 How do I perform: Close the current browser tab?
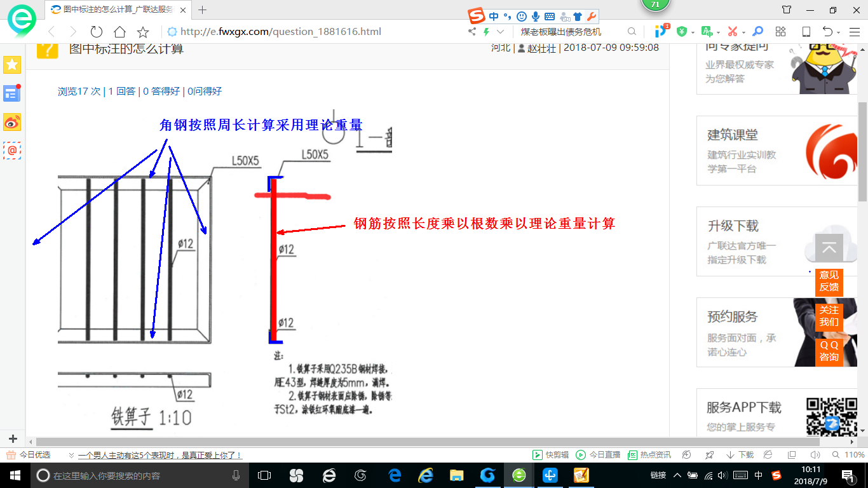click(184, 10)
